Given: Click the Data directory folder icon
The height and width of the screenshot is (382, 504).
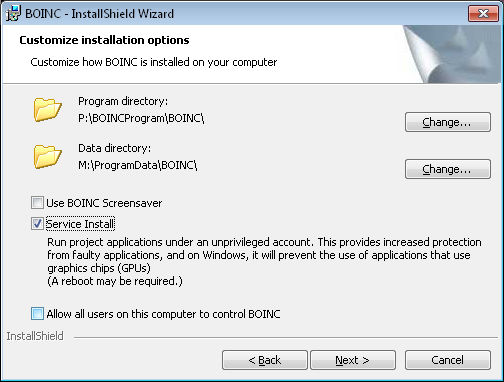Looking at the screenshot, I should (48, 157).
